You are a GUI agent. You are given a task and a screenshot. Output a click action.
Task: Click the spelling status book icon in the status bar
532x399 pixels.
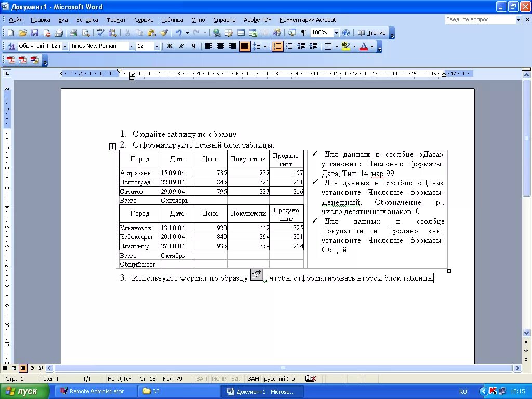pos(311,379)
